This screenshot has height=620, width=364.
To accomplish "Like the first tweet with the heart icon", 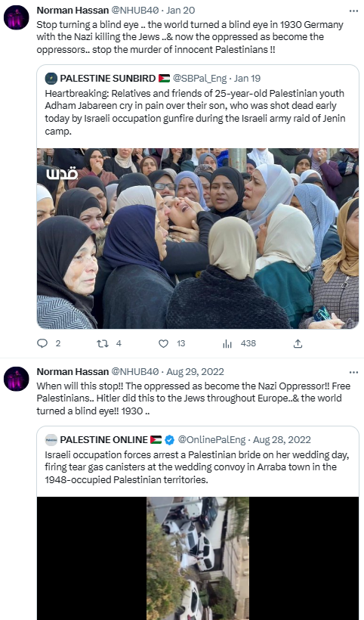I will [x=163, y=343].
